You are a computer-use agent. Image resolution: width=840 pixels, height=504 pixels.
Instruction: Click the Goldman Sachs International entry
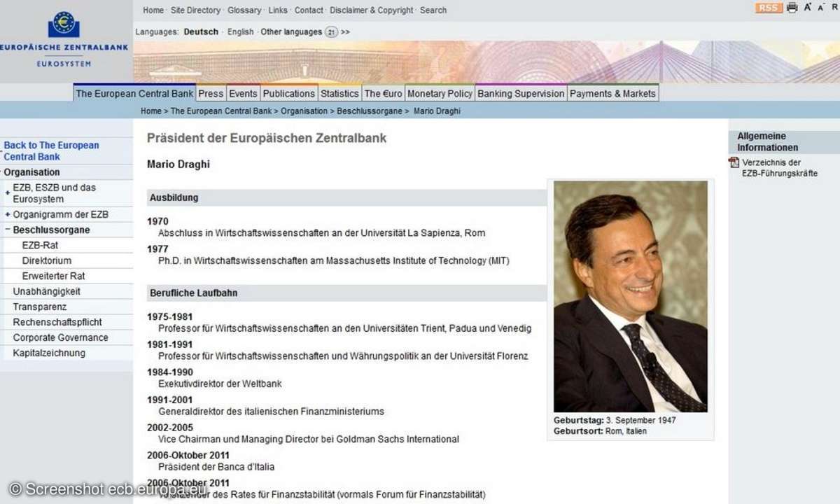[x=309, y=439]
